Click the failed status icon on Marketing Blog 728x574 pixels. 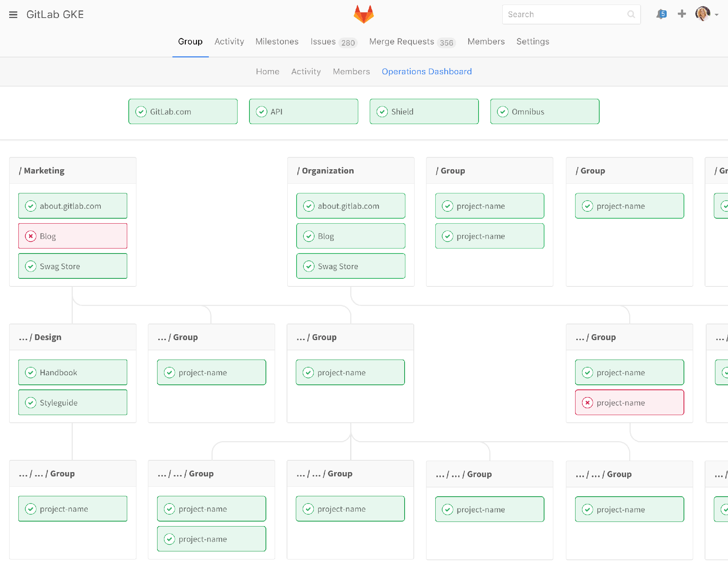coord(31,236)
